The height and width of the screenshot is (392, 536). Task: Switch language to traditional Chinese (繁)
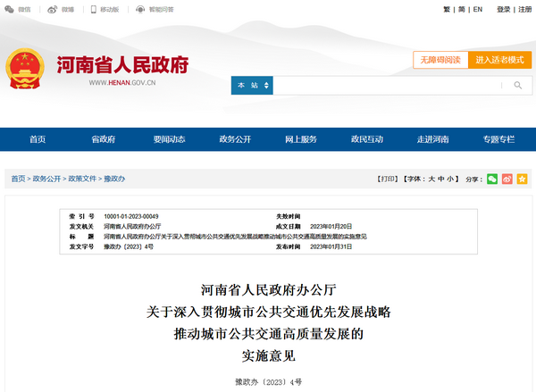[447, 9]
